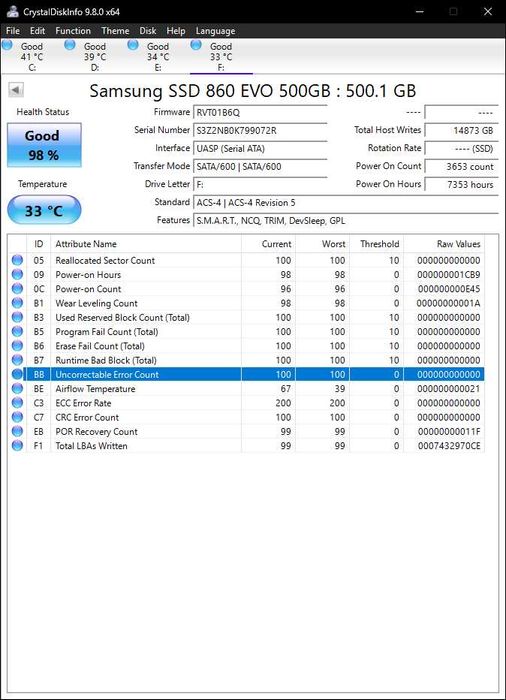Open the Theme menu
Screen dimensions: 506x700
(x=115, y=31)
